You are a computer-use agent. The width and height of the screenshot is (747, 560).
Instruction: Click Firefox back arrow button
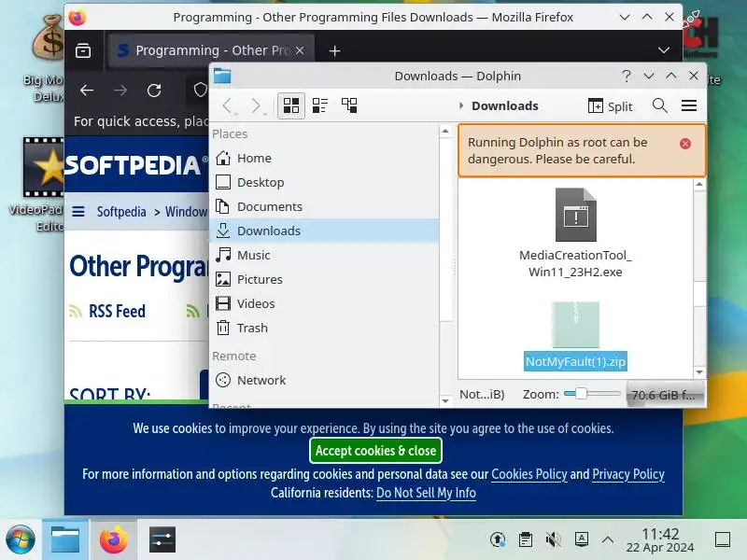click(x=87, y=90)
